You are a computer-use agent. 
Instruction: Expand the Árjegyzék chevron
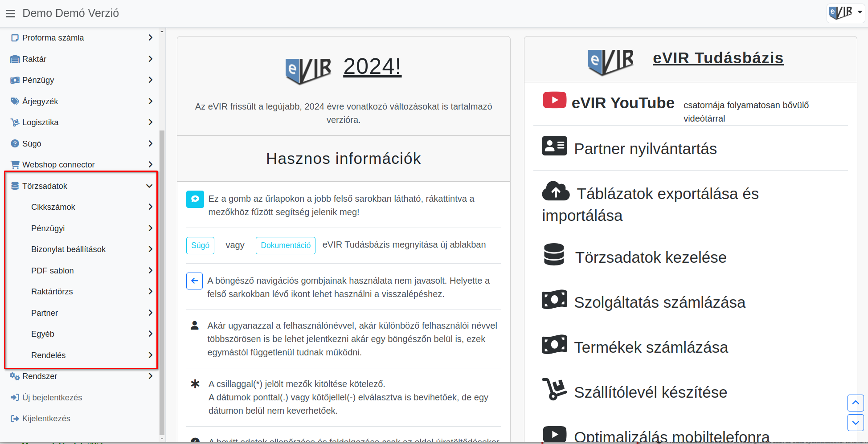[150, 102]
